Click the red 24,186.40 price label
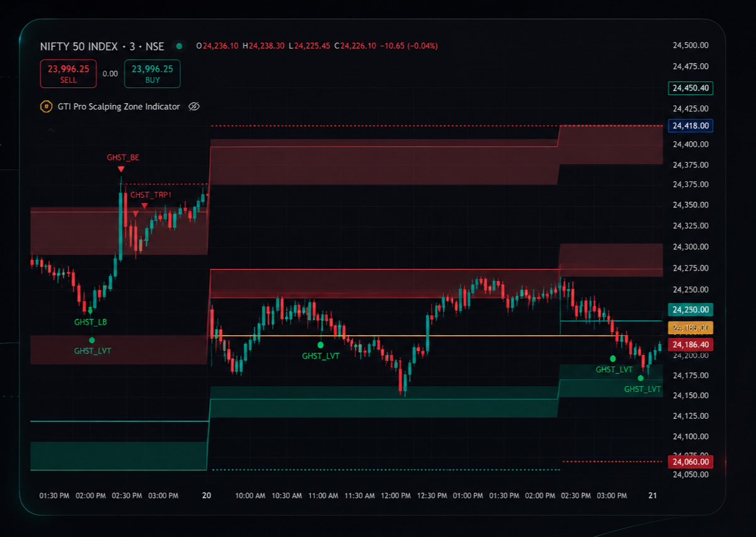Screen dimensions: 756x537 (691, 345)
